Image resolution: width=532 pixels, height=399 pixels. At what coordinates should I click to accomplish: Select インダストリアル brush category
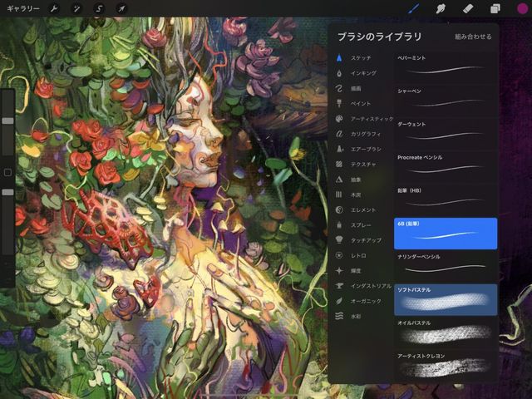[x=371, y=286]
